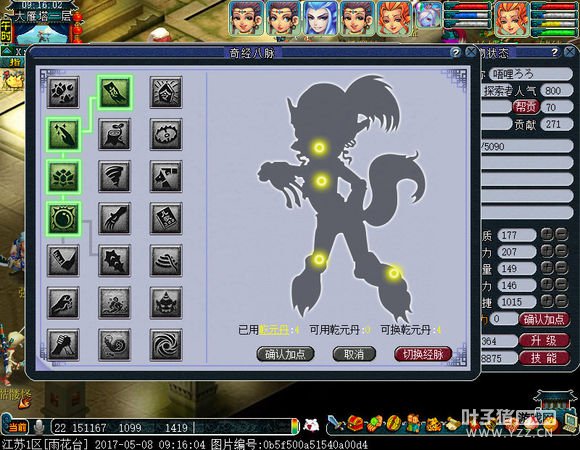Screen dimensions: 580x450
Task: Choose the spiked sawblade ring skill
Action: pos(166,134)
